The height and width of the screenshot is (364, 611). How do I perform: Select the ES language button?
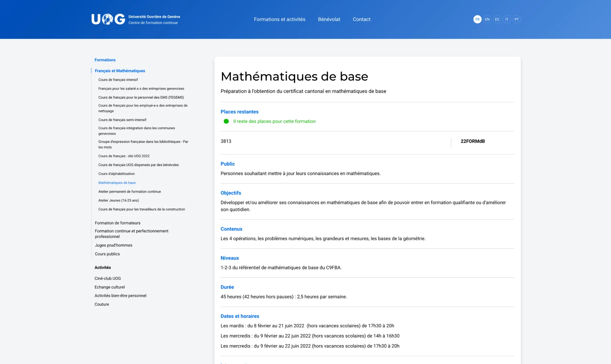(x=497, y=19)
